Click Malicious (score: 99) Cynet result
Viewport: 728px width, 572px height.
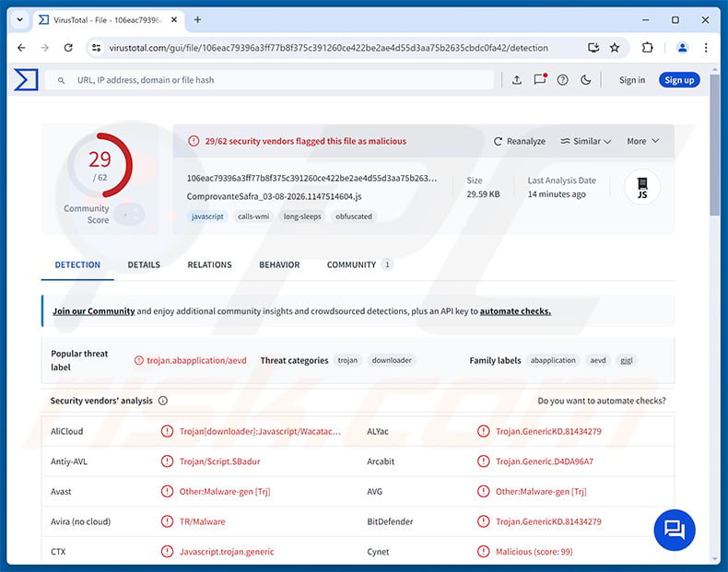click(x=534, y=552)
